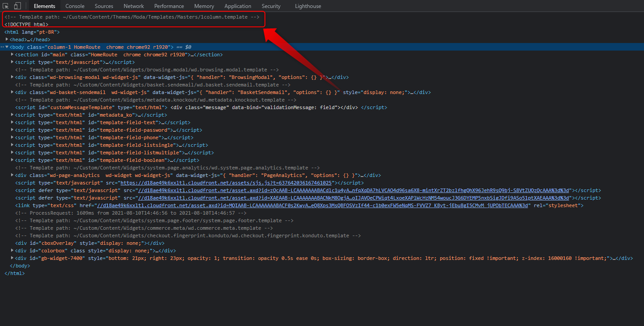The width and height of the screenshot is (644, 326).
Task: Open the ellipsis actions beside body element
Action: coord(2,47)
